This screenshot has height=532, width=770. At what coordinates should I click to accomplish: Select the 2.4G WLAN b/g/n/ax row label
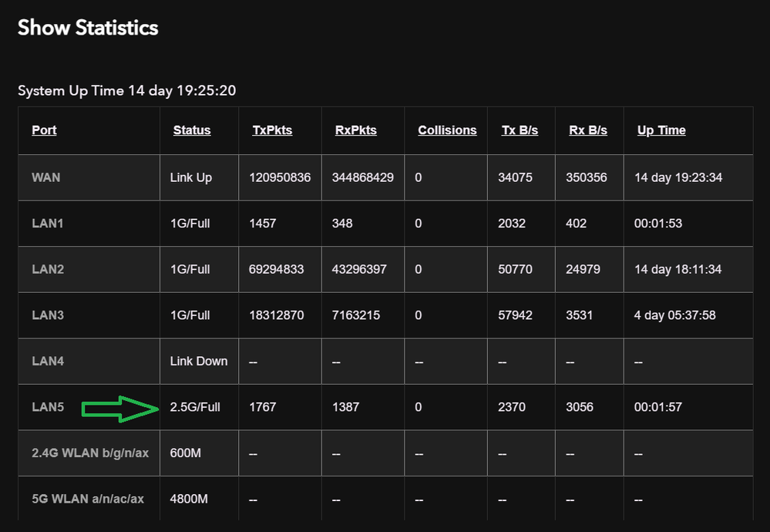click(89, 453)
